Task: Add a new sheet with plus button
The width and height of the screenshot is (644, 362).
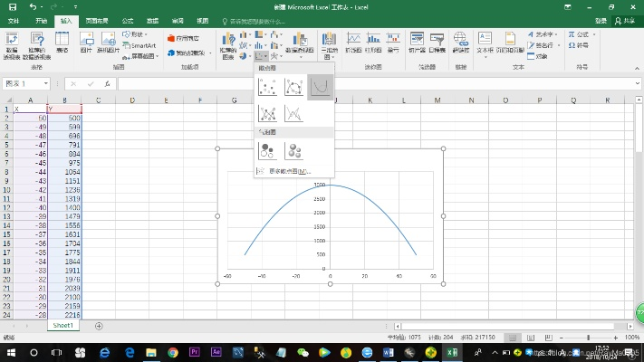Action: point(99,325)
